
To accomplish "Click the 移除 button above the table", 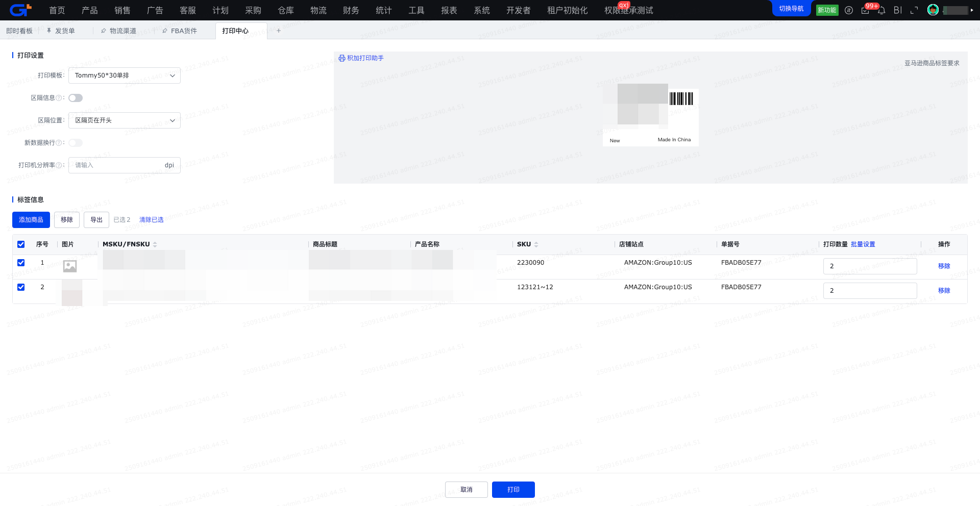I will pyautogui.click(x=67, y=220).
